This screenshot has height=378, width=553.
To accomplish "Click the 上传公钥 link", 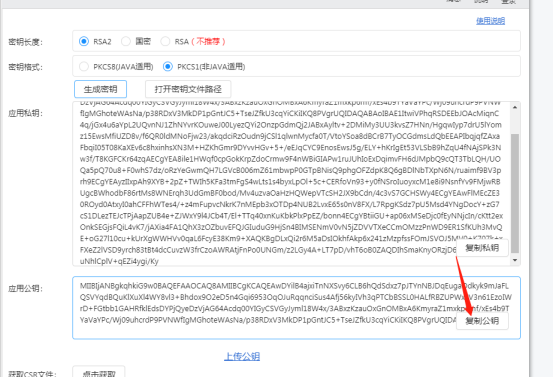I will [242, 356].
